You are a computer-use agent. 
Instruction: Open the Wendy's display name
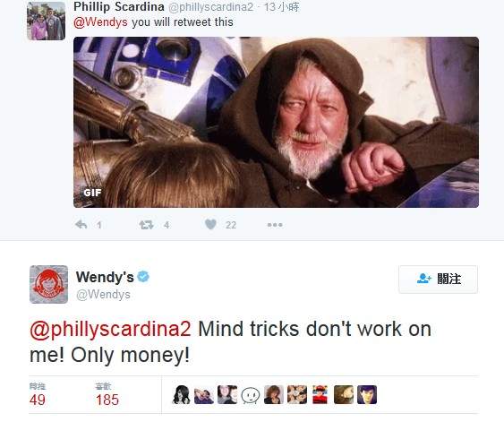[105, 277]
